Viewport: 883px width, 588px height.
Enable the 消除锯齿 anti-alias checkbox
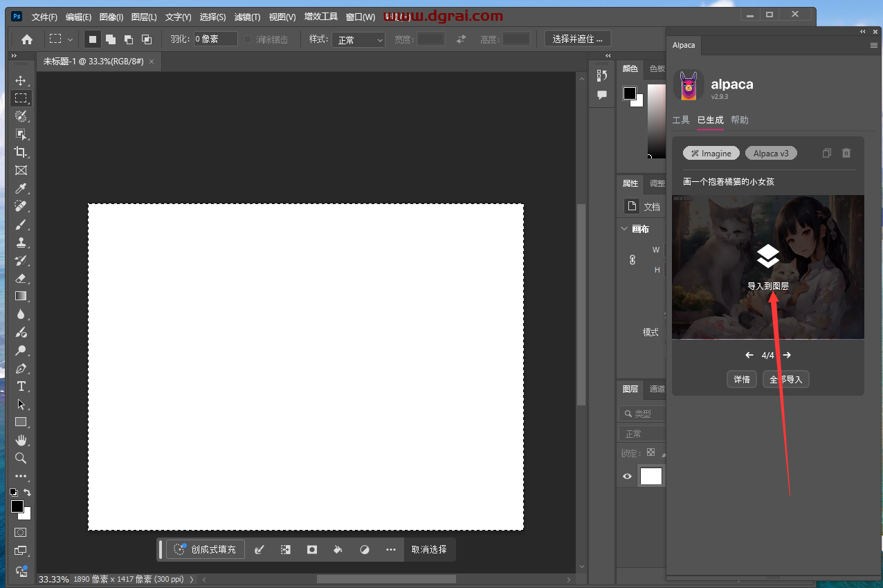(248, 39)
